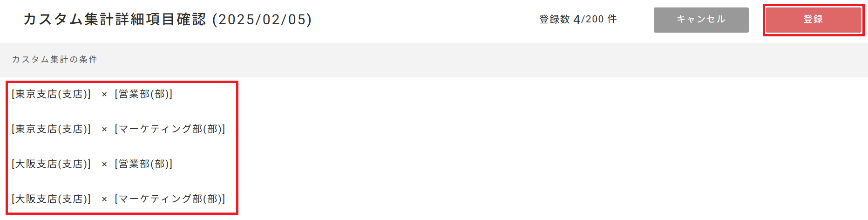The image size is (868, 220).
Task: Click the 登録 button
Action: [813, 20]
